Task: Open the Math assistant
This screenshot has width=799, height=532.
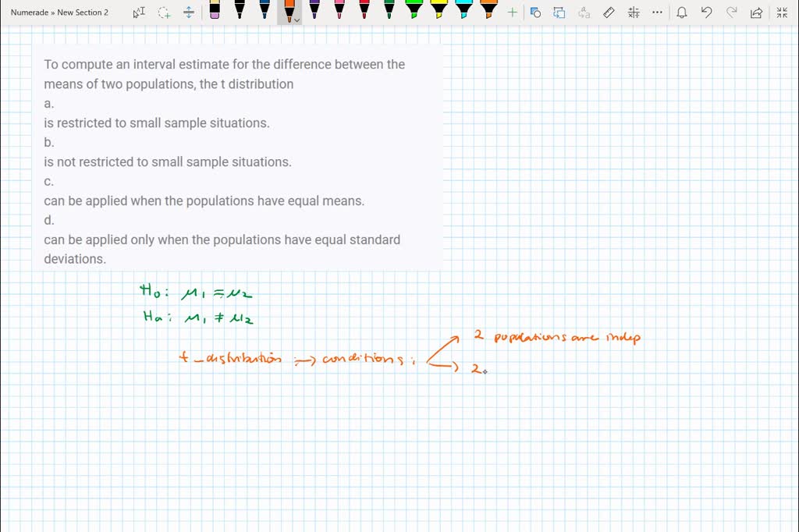Action: (634, 12)
